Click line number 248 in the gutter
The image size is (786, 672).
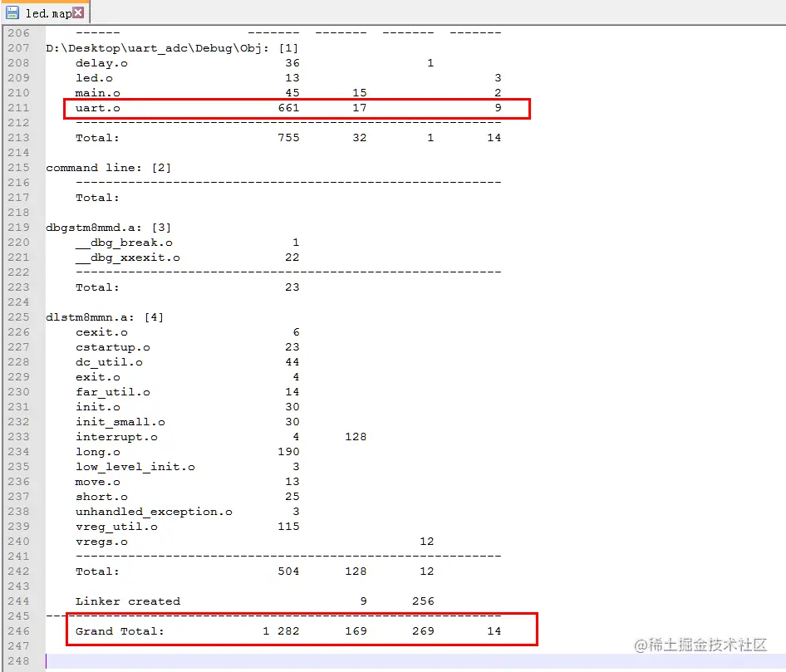tap(18, 661)
